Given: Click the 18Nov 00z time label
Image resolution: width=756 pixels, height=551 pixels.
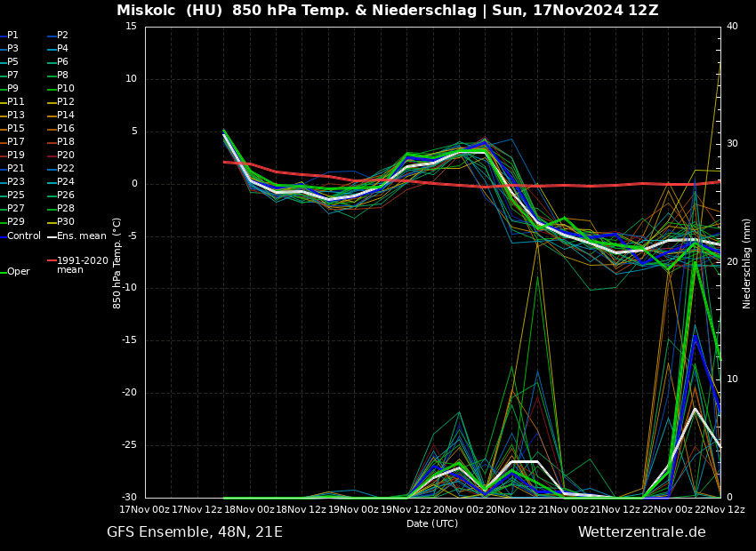Looking at the screenshot, I should click(251, 509).
